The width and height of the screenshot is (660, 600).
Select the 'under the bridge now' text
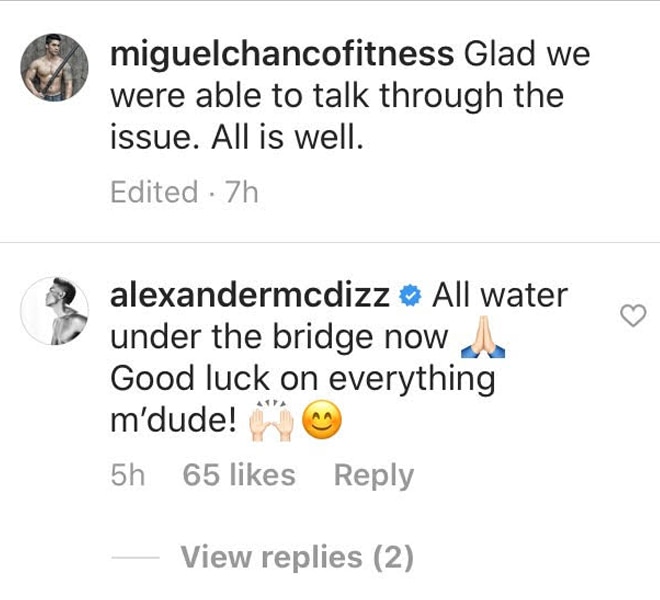279,338
